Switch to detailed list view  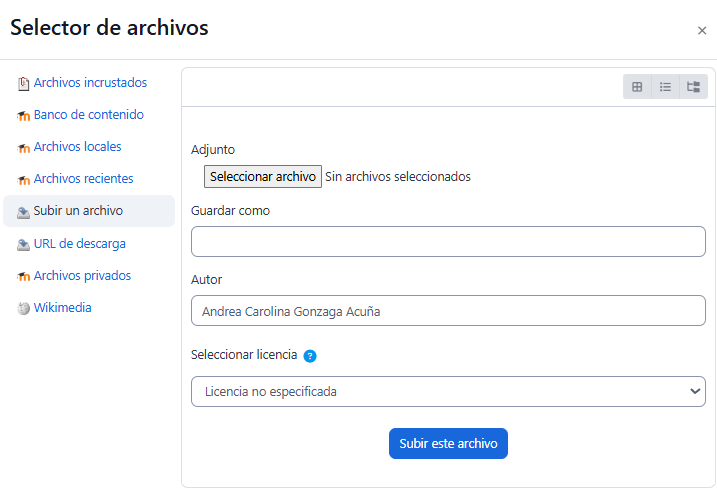(x=665, y=87)
